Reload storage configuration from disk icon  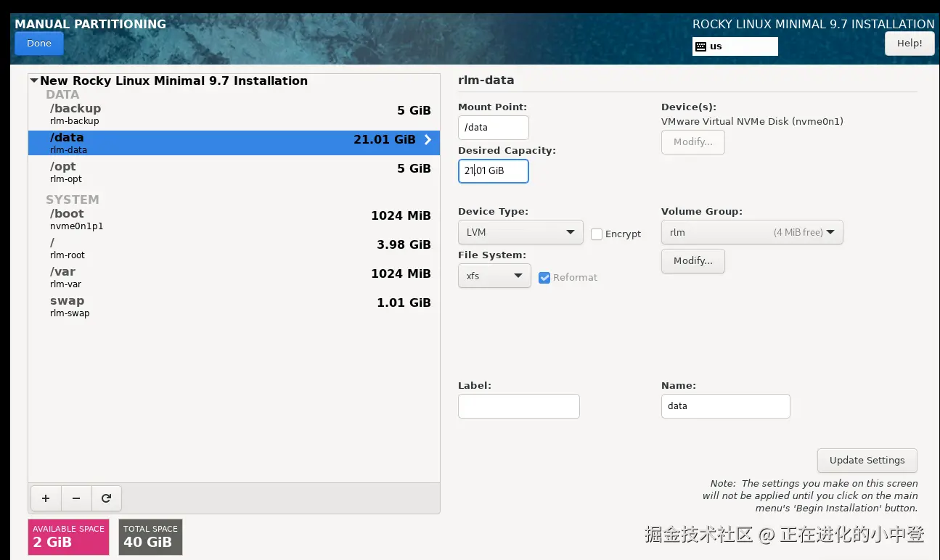pyautogui.click(x=106, y=498)
